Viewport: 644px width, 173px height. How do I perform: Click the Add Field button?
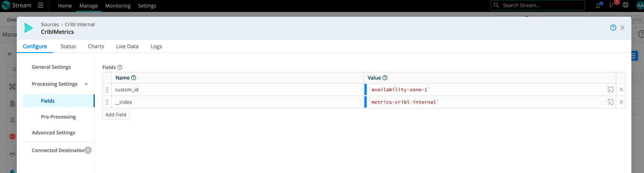click(116, 115)
